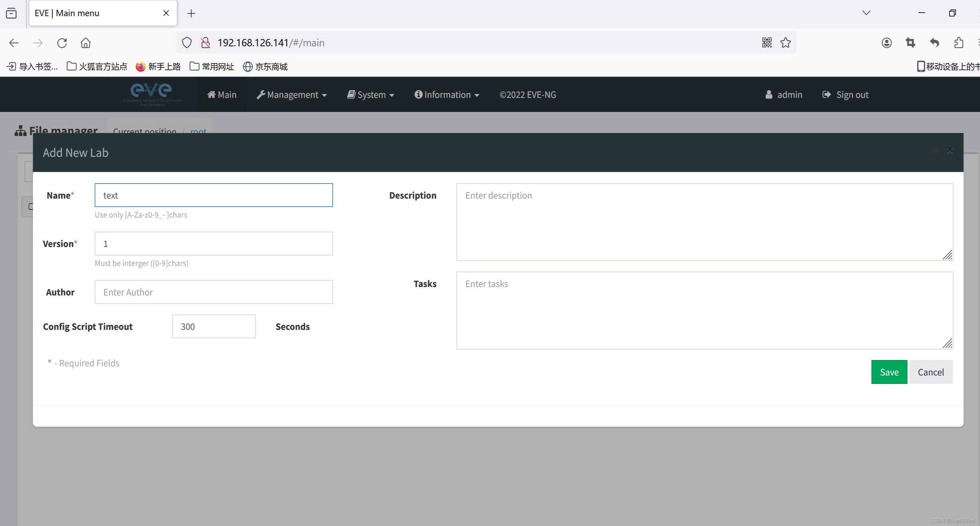Image resolution: width=980 pixels, height=526 pixels.
Task: Expand the System dropdown menu
Action: coord(371,95)
